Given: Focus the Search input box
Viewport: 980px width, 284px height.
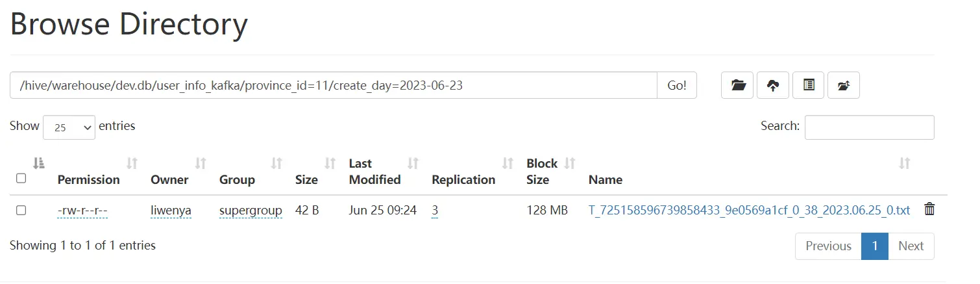Looking at the screenshot, I should 869,127.
